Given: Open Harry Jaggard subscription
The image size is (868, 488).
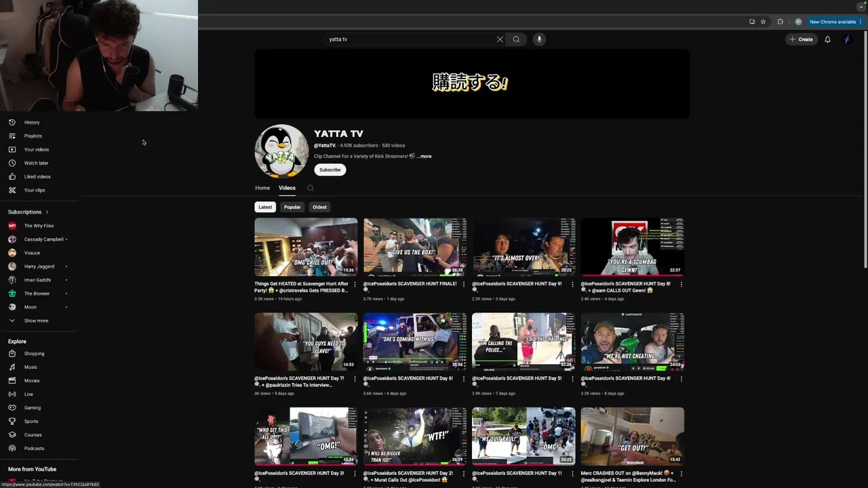Looking at the screenshot, I should pyautogui.click(x=39, y=266).
